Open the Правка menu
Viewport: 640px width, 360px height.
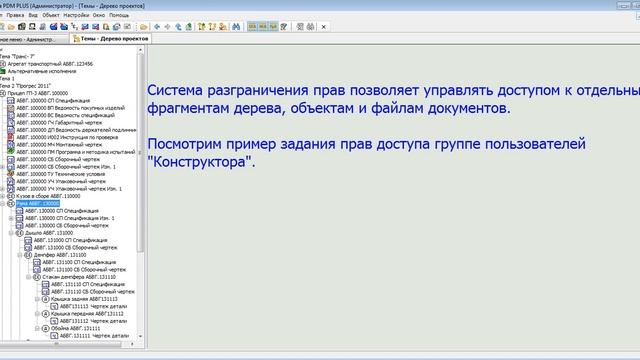click(15, 15)
